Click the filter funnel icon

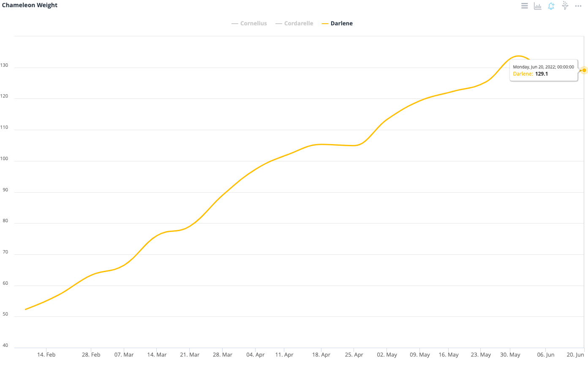tap(565, 5)
